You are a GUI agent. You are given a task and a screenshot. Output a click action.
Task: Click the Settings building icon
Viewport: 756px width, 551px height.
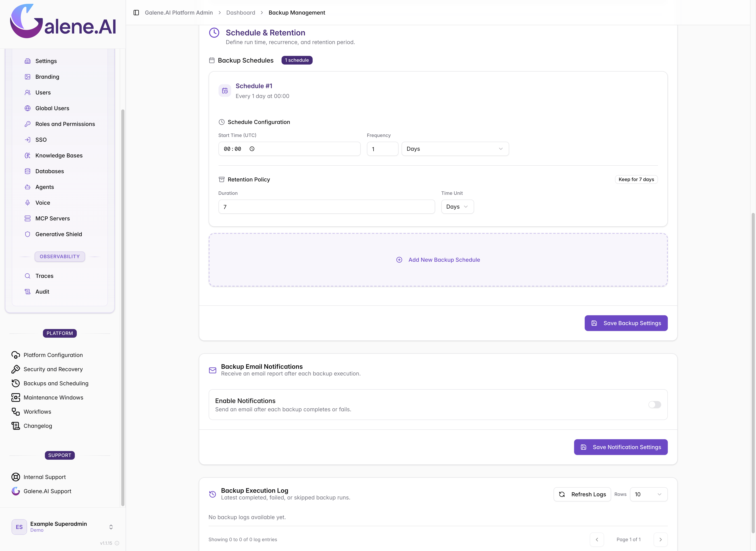(x=28, y=61)
